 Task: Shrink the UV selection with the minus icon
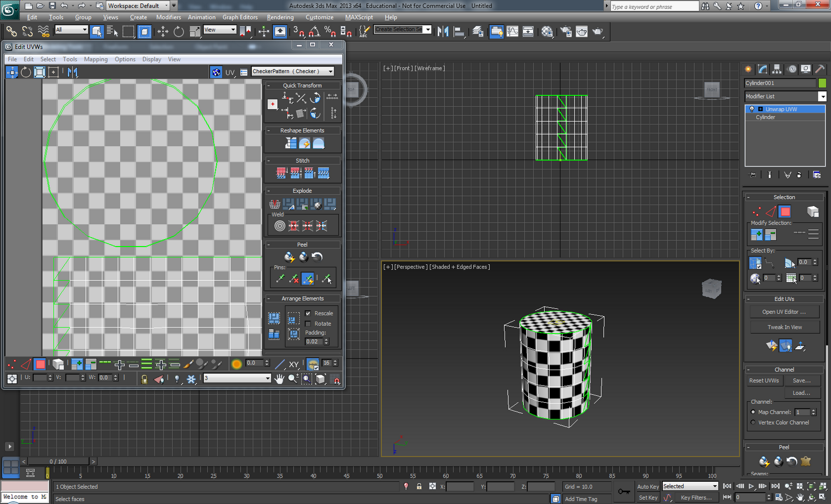[133, 364]
